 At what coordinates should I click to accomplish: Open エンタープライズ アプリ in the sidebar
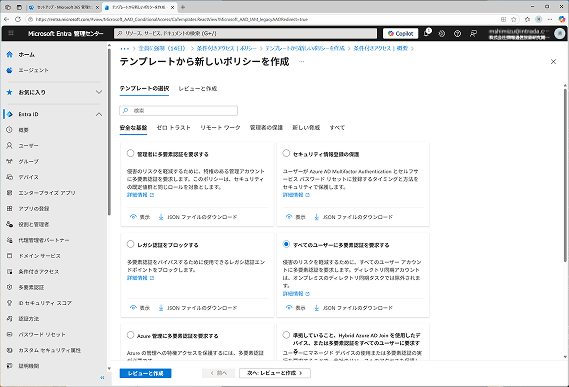47,193
